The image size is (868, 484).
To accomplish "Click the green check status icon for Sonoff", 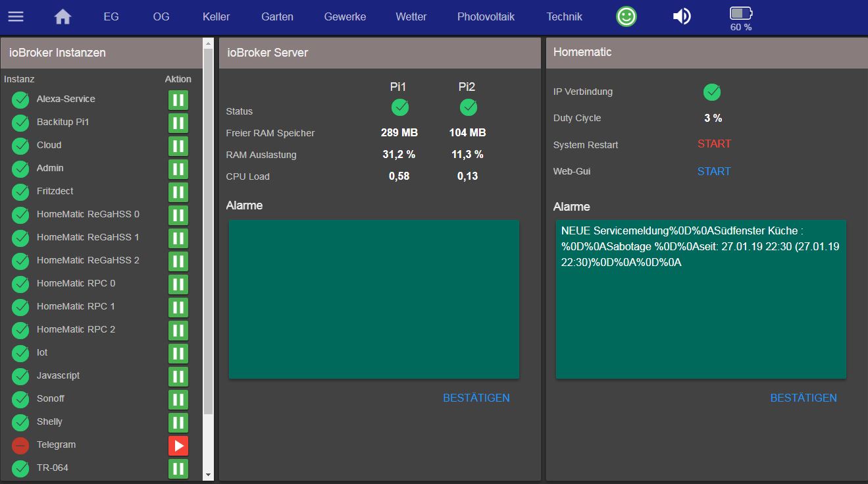I will click(x=20, y=400).
